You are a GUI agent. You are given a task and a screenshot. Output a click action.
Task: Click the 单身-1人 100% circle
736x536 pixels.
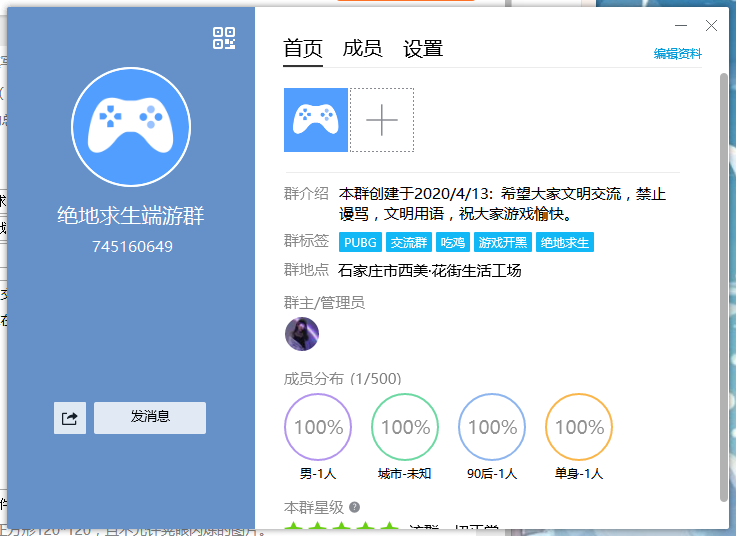pos(579,427)
